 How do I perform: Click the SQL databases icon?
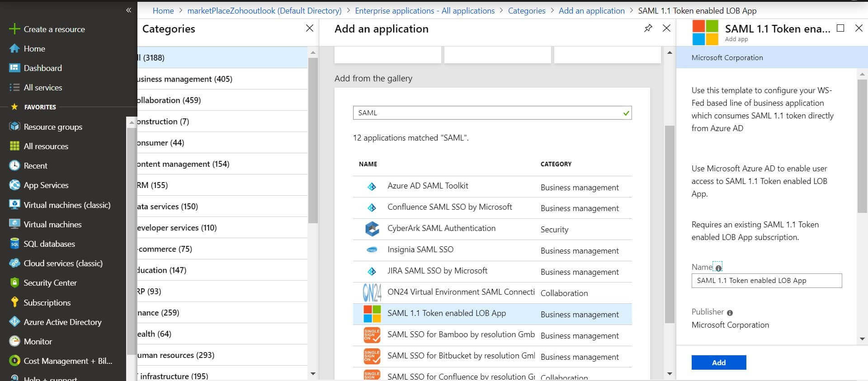pyautogui.click(x=14, y=244)
